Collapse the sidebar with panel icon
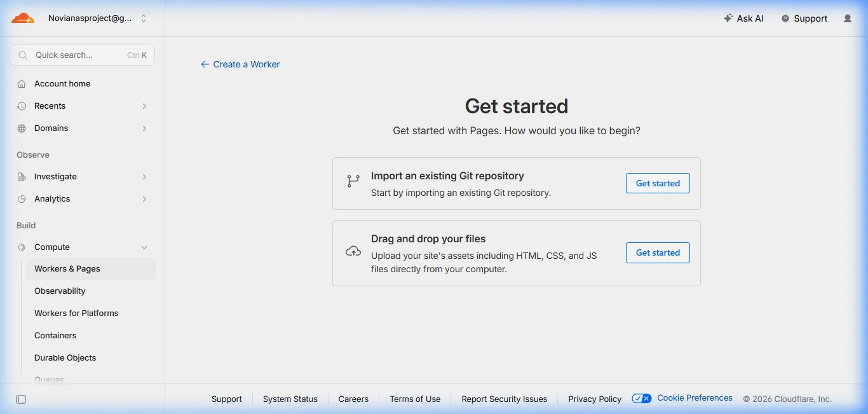The height and width of the screenshot is (414, 868). (21, 399)
